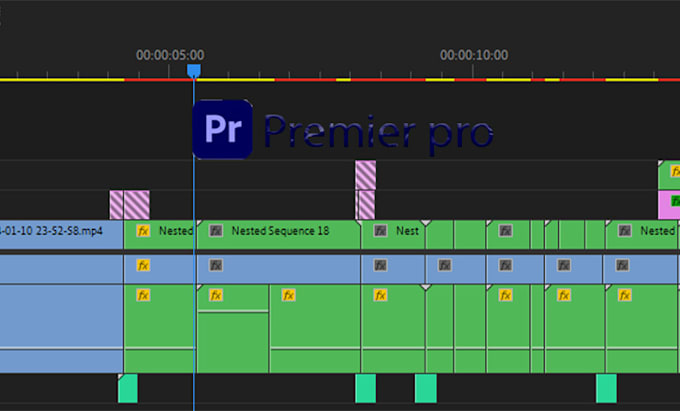Click the yellow fx badge on the first blue audio clip
The image size is (680, 411).
click(143, 265)
